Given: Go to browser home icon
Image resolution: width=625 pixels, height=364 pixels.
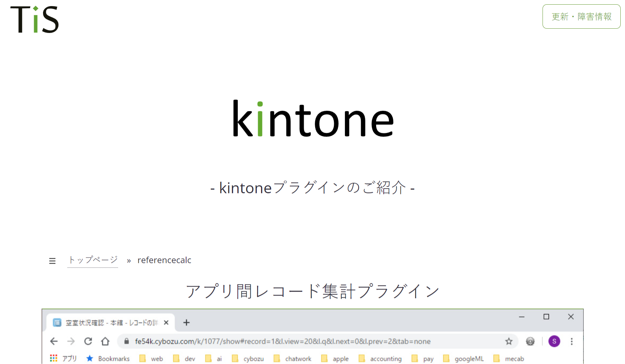Looking at the screenshot, I should click(x=105, y=341).
